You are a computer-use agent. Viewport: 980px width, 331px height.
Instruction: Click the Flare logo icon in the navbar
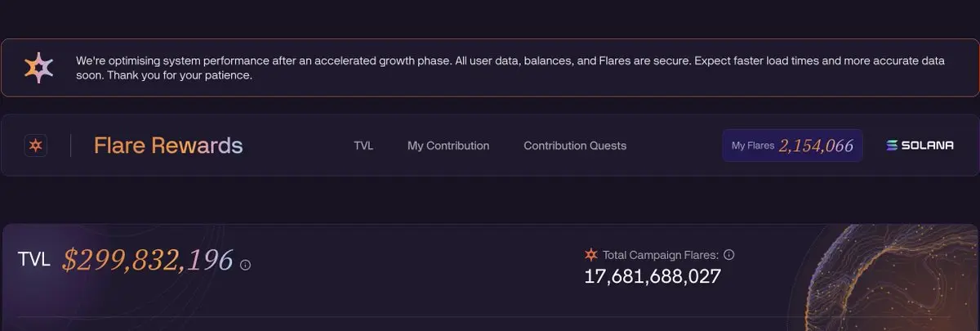tap(36, 145)
